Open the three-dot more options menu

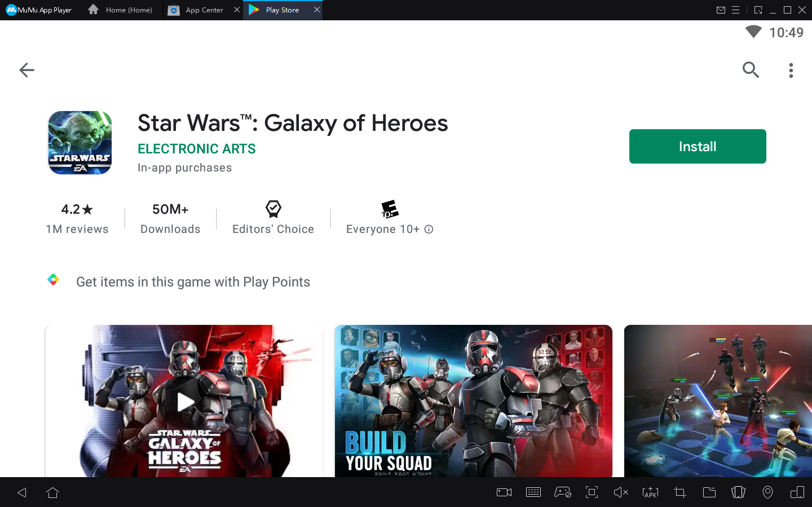click(791, 70)
